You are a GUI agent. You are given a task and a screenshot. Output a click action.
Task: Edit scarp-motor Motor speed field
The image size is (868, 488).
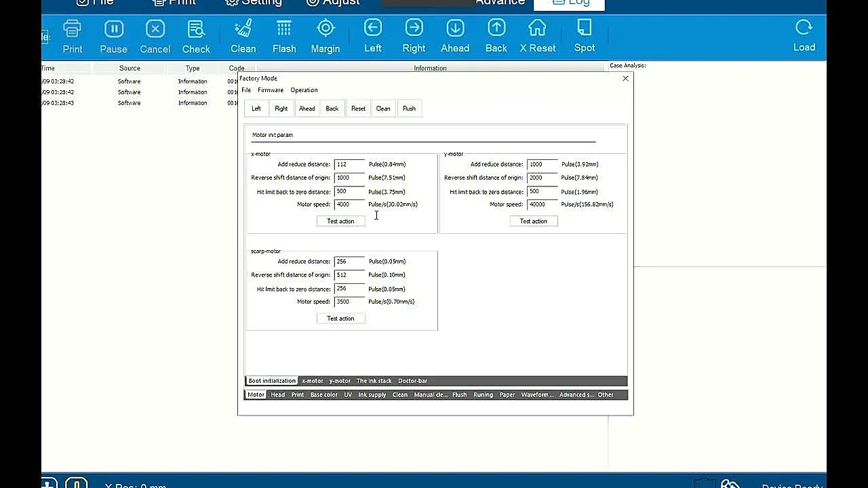click(x=349, y=302)
